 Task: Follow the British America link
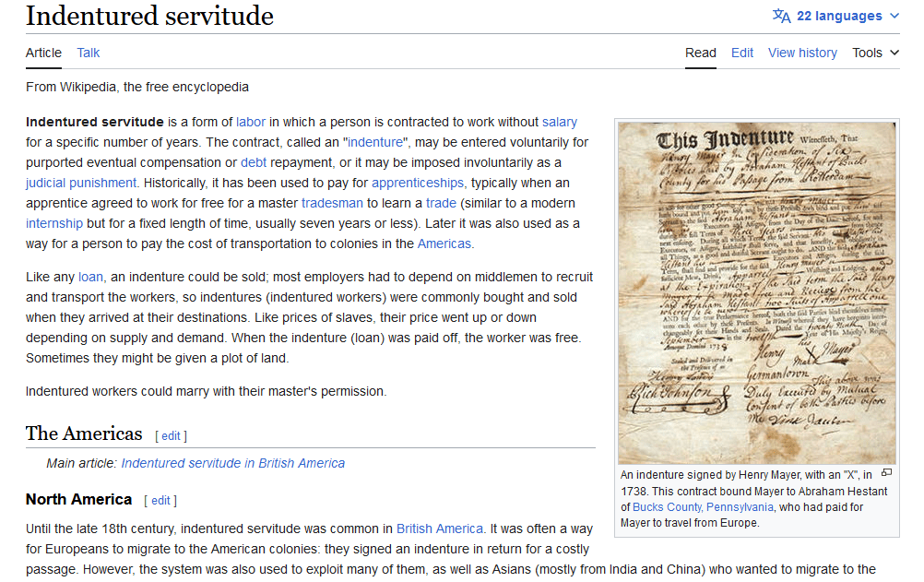tap(439, 529)
